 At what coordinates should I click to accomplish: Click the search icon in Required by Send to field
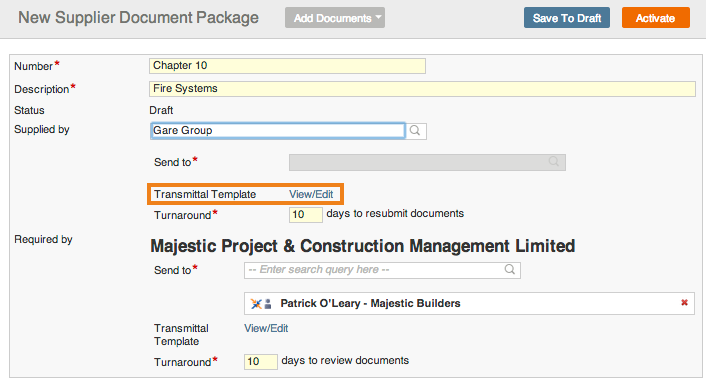pos(509,270)
